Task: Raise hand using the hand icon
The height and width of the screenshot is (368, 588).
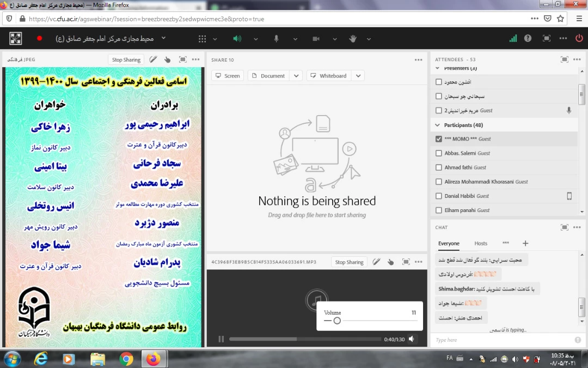Action: (353, 39)
